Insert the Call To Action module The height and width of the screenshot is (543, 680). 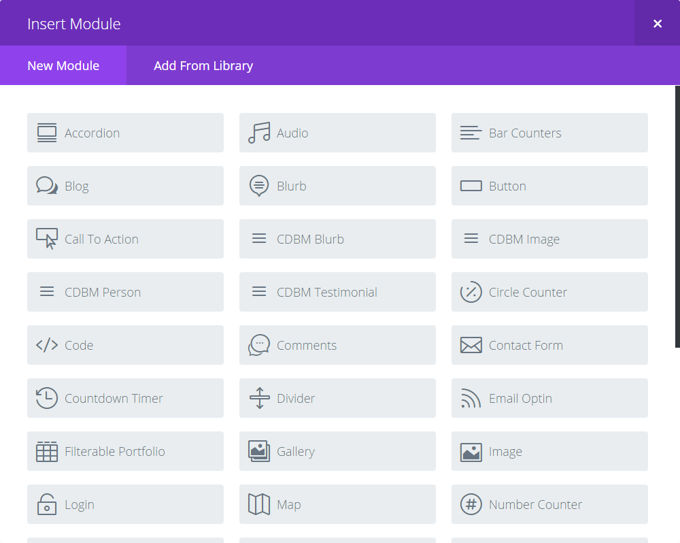[125, 239]
